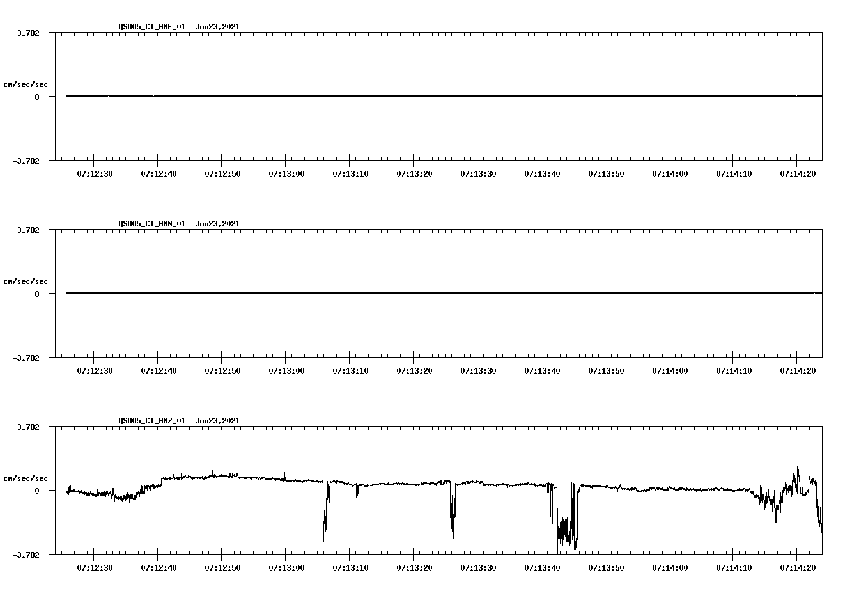Pick the 07:14:20 time label under HNN plot
This screenshot has height=591, width=868.
(x=798, y=370)
